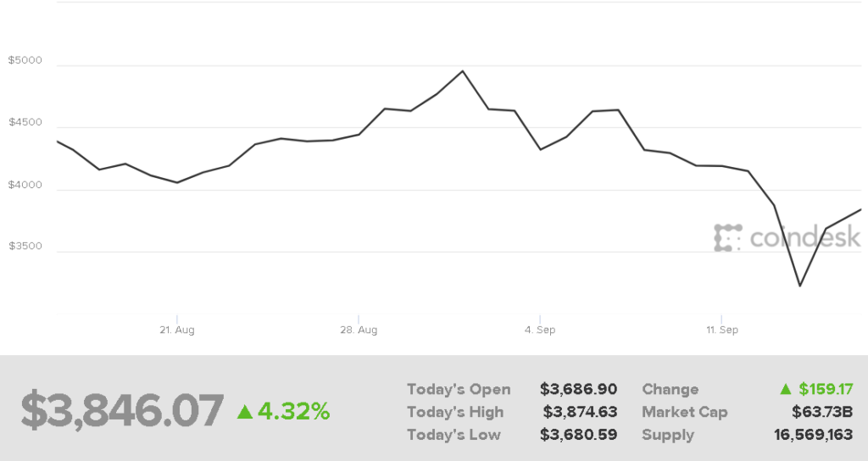Click the 21. Aug axis label
Screen dimensions: 868x461
176,330
